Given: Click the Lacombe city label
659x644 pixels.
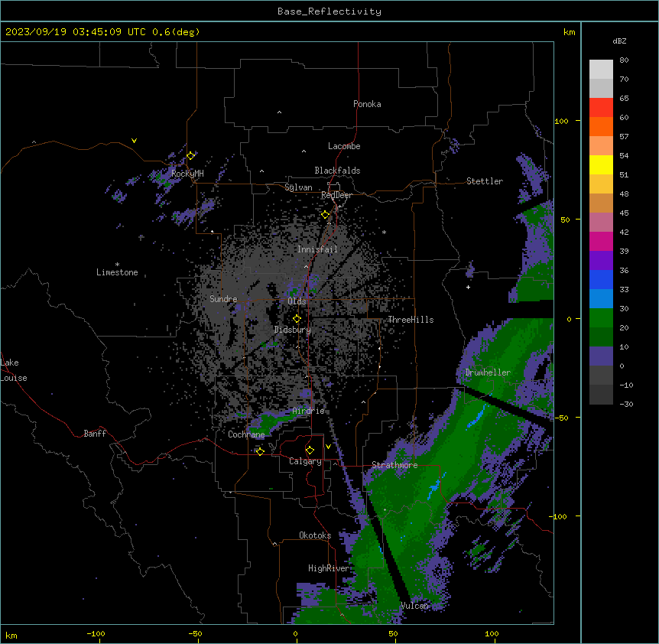Looking at the screenshot, I should tap(344, 146).
